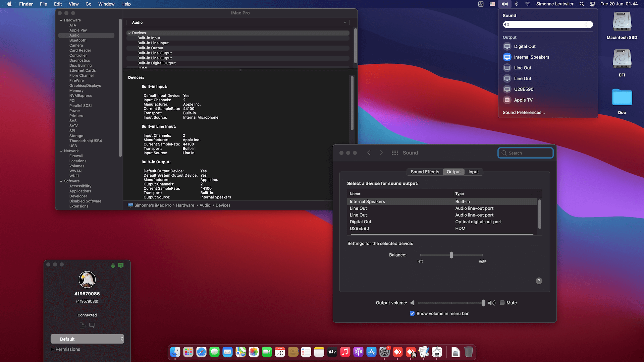Select Thunderbolt/USB4 in the sidebar

(86, 141)
